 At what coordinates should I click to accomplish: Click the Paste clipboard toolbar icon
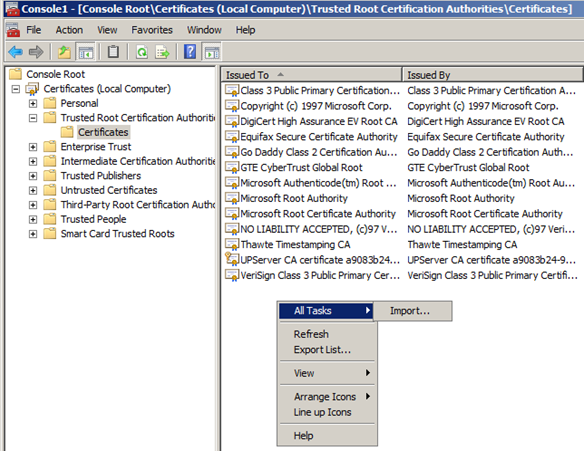[x=113, y=52]
